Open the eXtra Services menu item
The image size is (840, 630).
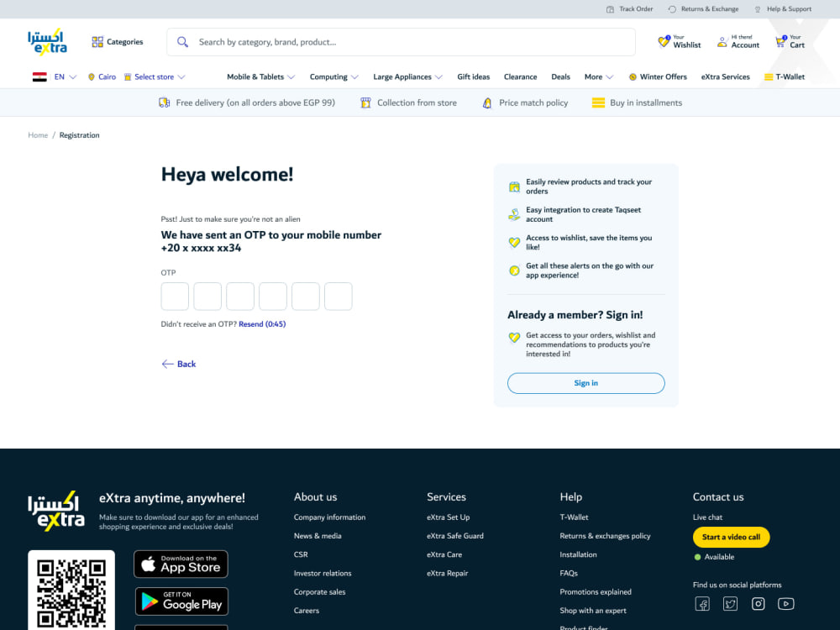(x=726, y=77)
